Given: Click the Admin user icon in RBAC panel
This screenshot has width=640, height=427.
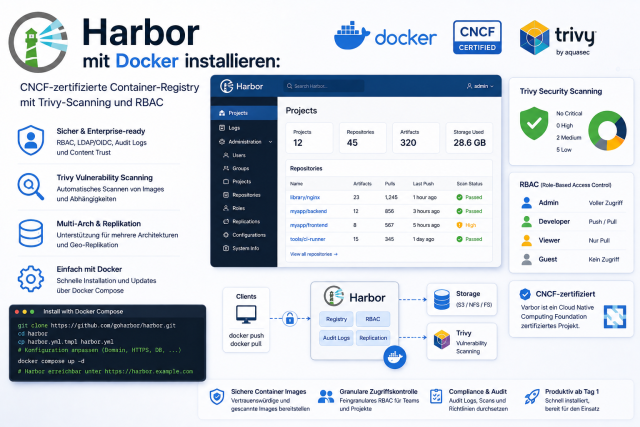Looking at the screenshot, I should [x=527, y=202].
